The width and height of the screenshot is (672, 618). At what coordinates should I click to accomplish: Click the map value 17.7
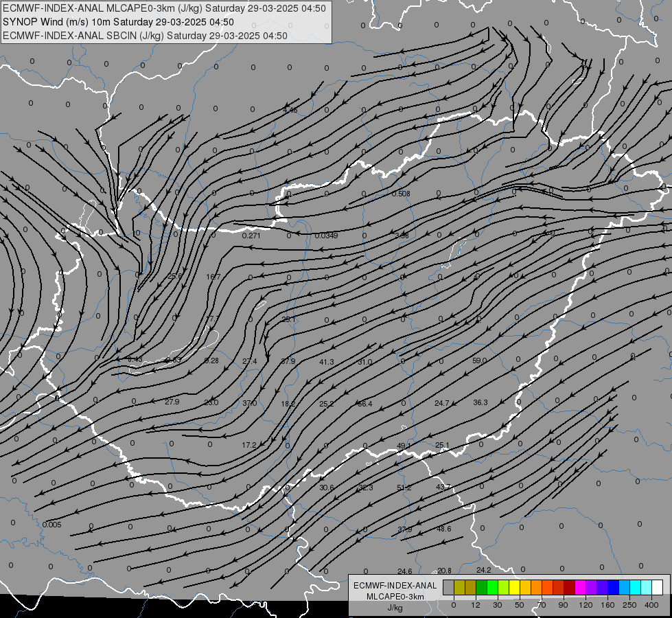point(213,319)
